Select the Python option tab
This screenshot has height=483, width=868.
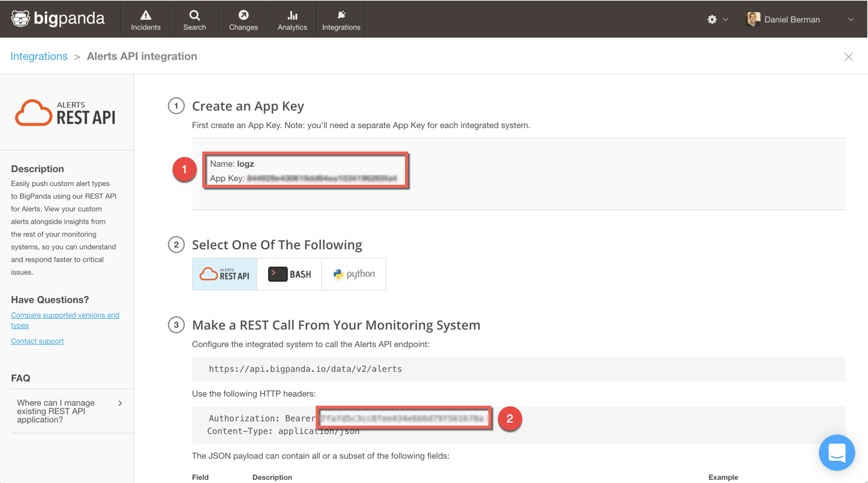[x=354, y=274]
